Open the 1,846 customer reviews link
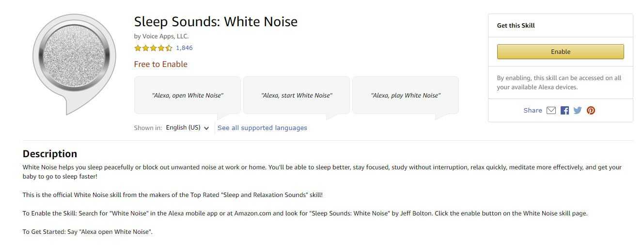Screen dimensions: 644x246 [184, 48]
